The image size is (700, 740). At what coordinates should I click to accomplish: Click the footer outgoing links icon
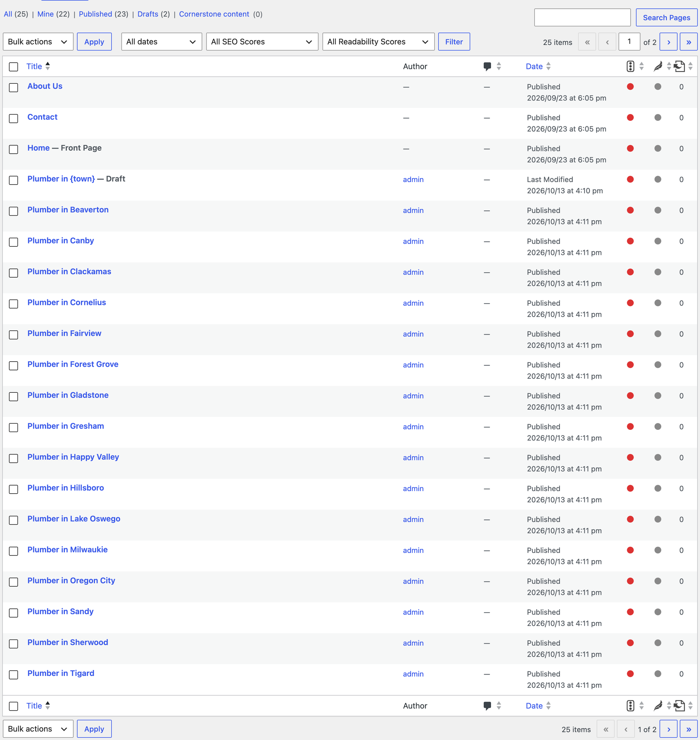(x=679, y=706)
